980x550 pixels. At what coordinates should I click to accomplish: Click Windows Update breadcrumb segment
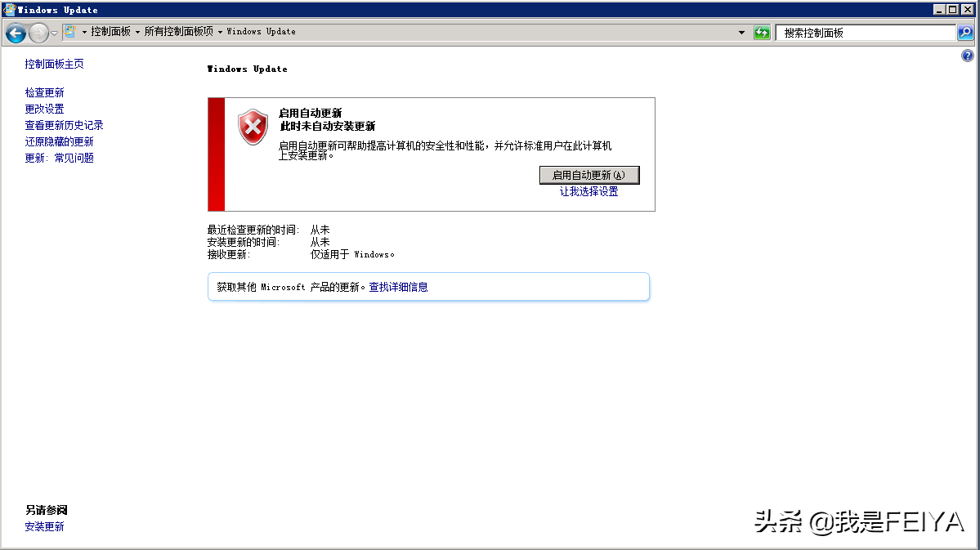[262, 31]
